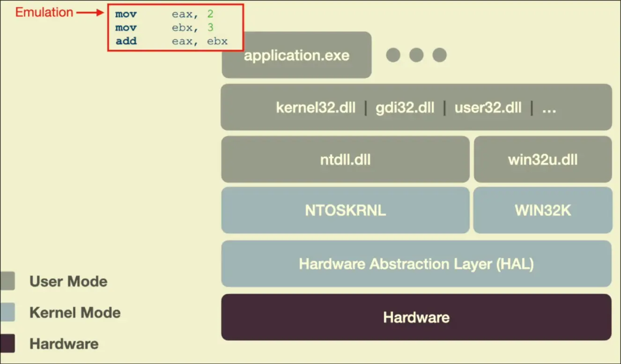Click the middle gray dot icon
Image resolution: width=621 pixels, height=364 pixels.
(x=416, y=55)
